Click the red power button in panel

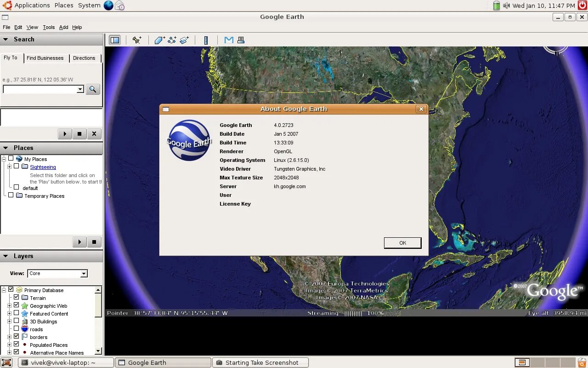[582, 5]
